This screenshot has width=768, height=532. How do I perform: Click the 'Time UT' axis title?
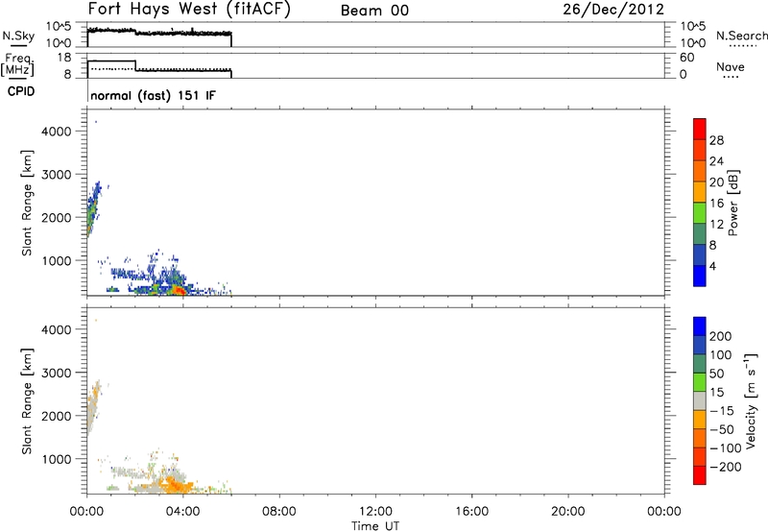click(x=375, y=526)
